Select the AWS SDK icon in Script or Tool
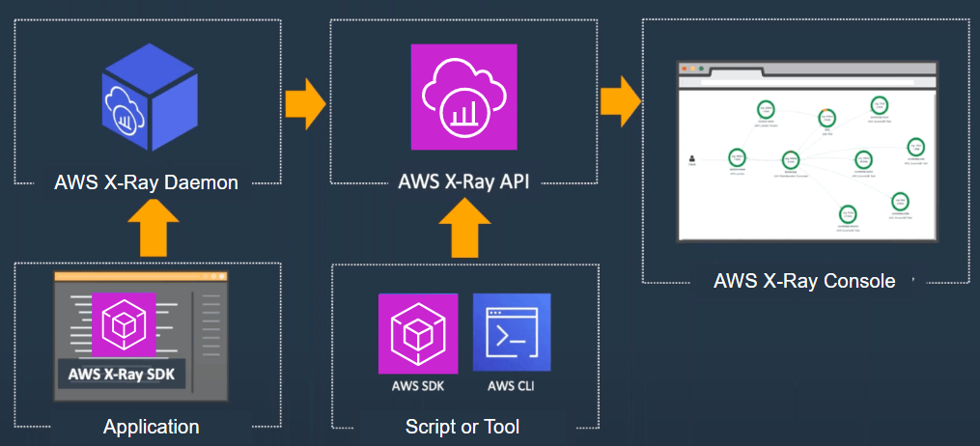 point(417,333)
